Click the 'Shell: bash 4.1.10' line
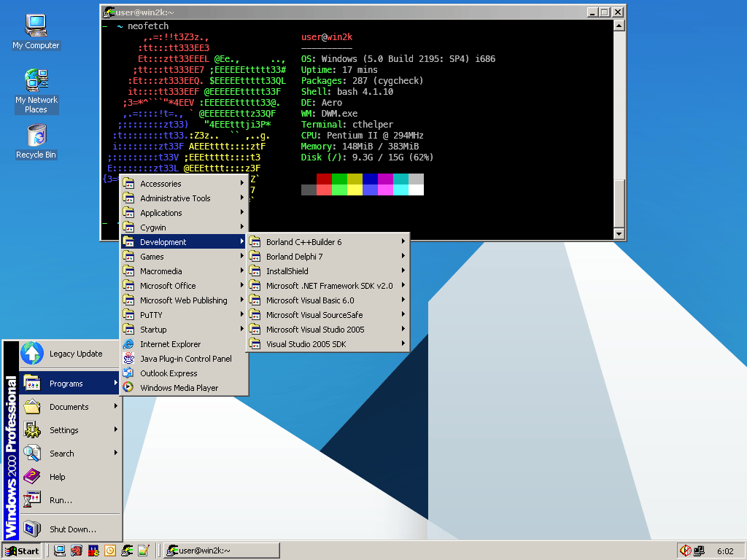Viewport: 747px width, 560px height. pyautogui.click(x=347, y=91)
